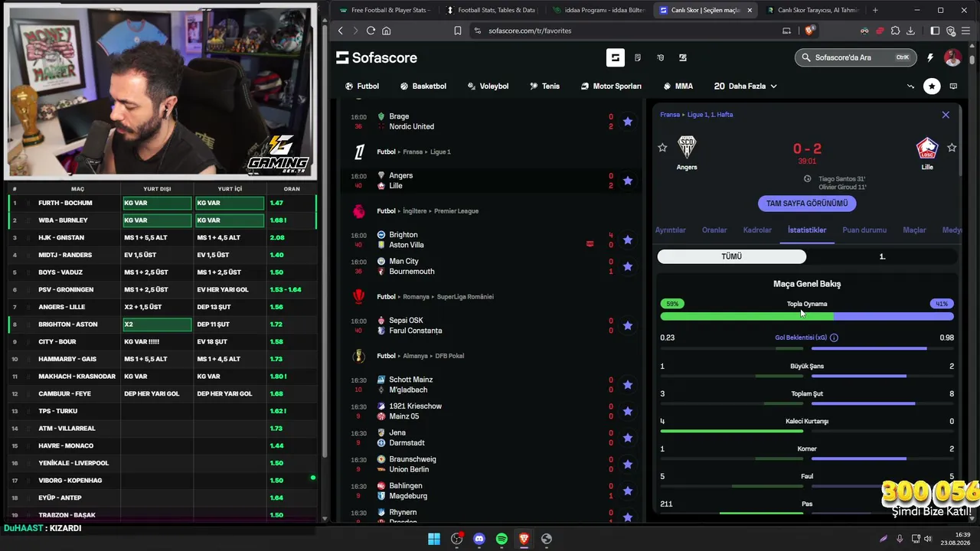Add Angers team to favorites in match panel
Image resolution: width=980 pixels, height=551 pixels.
pos(662,148)
